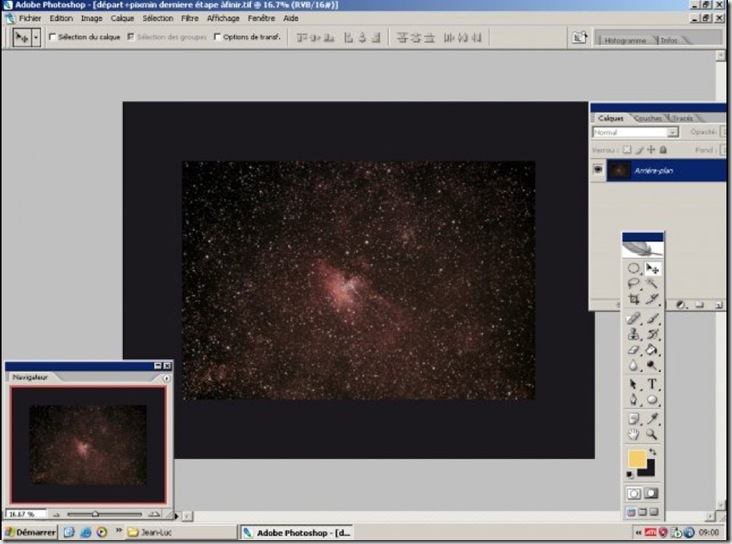Viewport: 732px width, 544px height.
Task: Hide the Arrière-plan layer with the eye icon
Action: (598, 170)
